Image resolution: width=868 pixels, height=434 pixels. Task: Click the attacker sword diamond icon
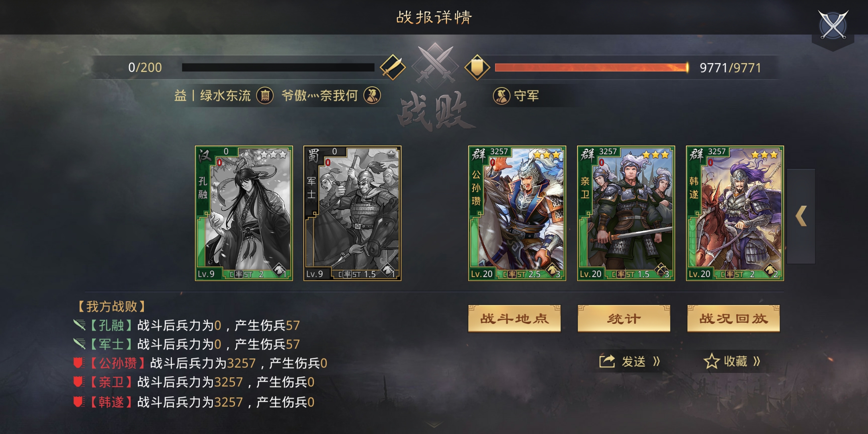tap(392, 67)
